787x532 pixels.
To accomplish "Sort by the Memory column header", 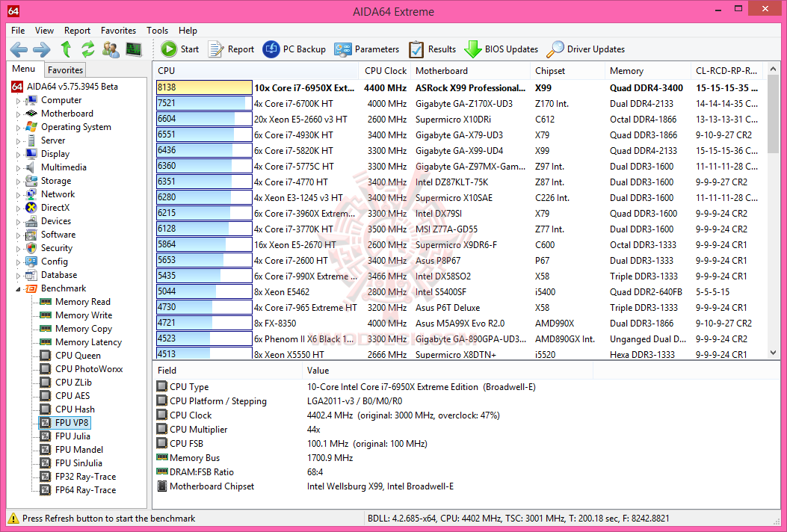I will [x=647, y=71].
